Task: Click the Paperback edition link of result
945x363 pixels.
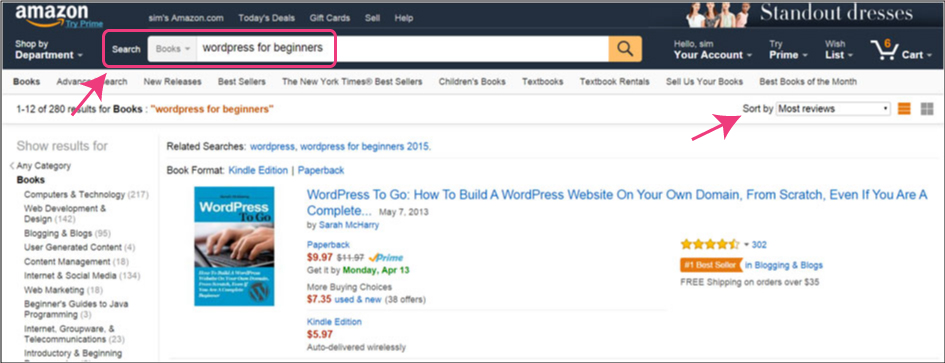Action: coord(328,244)
